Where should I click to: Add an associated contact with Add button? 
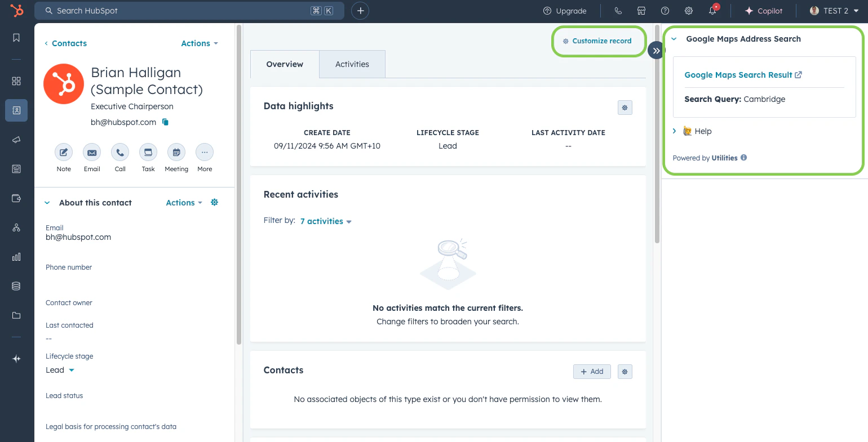pyautogui.click(x=592, y=372)
